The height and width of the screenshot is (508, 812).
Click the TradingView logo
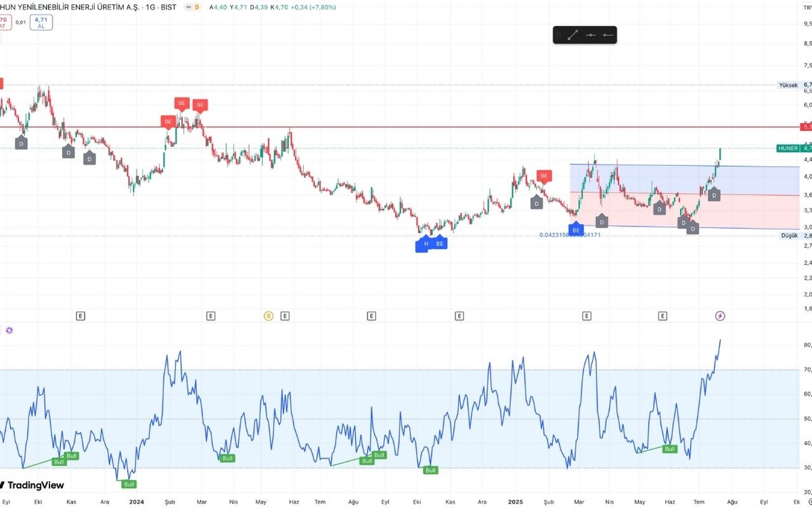pos(32,485)
